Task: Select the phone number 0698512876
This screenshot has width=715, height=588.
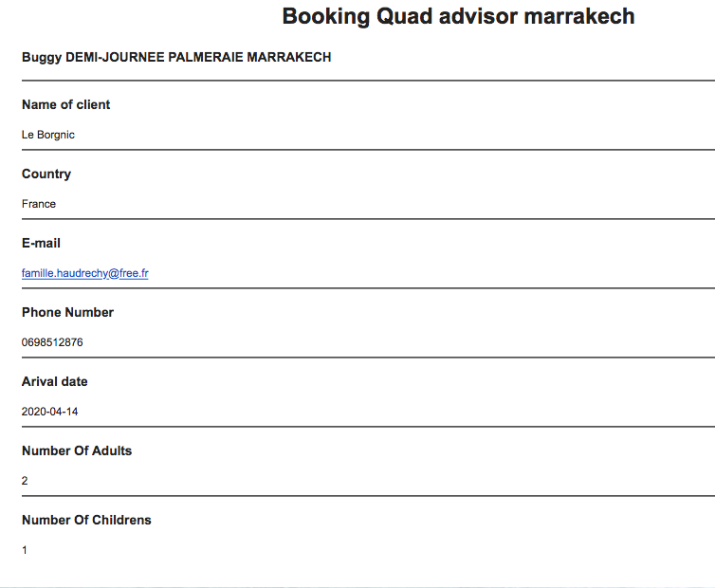Action: click(x=52, y=342)
